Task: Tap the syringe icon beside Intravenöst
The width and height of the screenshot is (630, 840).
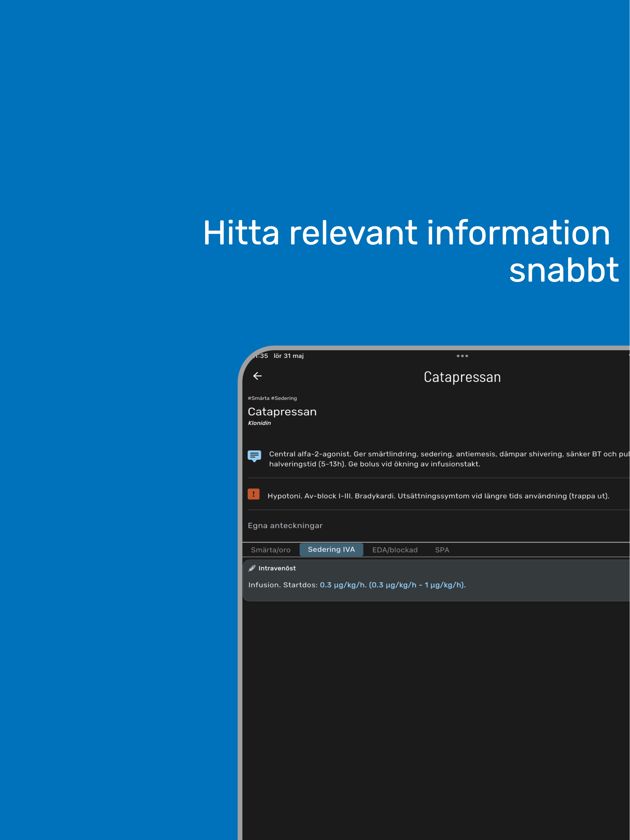Action: coord(252,568)
